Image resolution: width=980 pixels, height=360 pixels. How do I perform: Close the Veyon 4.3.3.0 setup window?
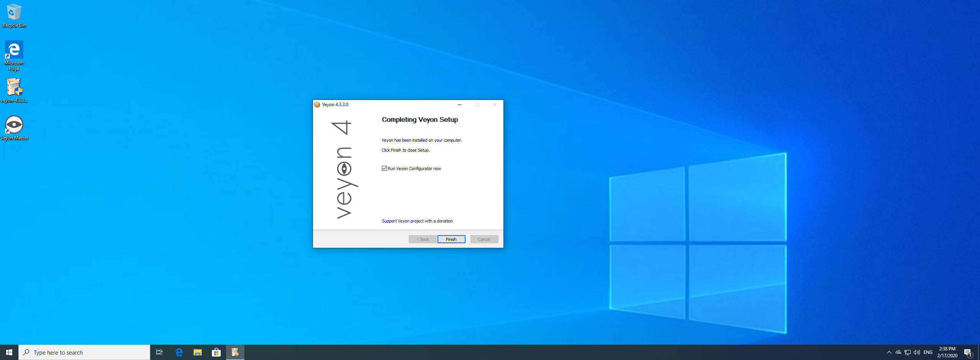[x=495, y=105]
